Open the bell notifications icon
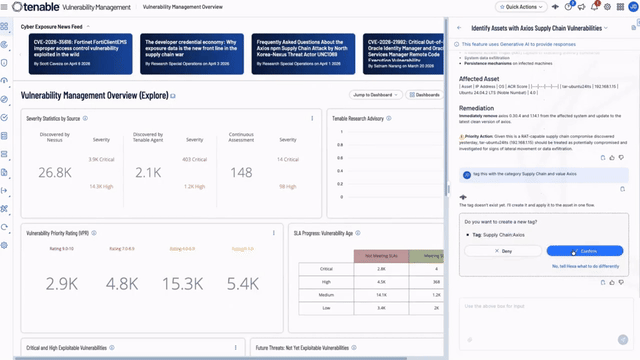Viewport: 640px width, 360px height. click(x=594, y=7)
